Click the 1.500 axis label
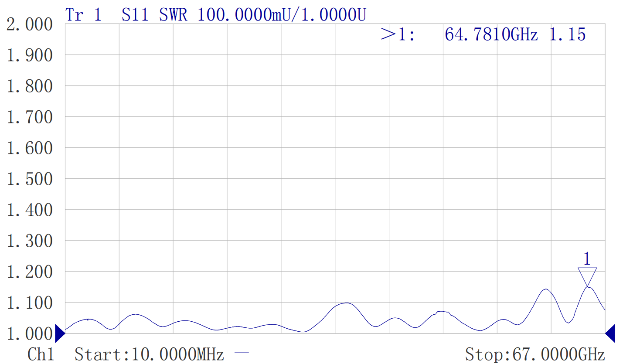Screen dimensions: 623x364 click(x=29, y=179)
